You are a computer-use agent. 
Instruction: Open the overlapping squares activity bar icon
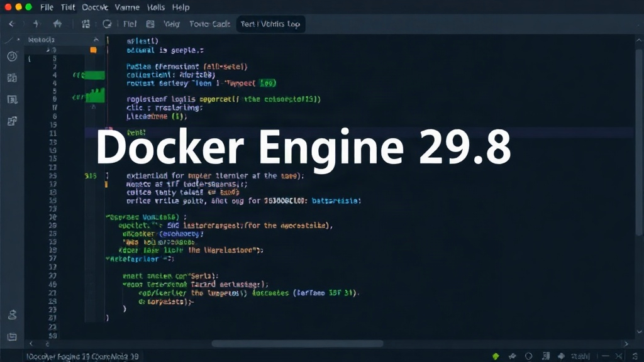(x=13, y=121)
